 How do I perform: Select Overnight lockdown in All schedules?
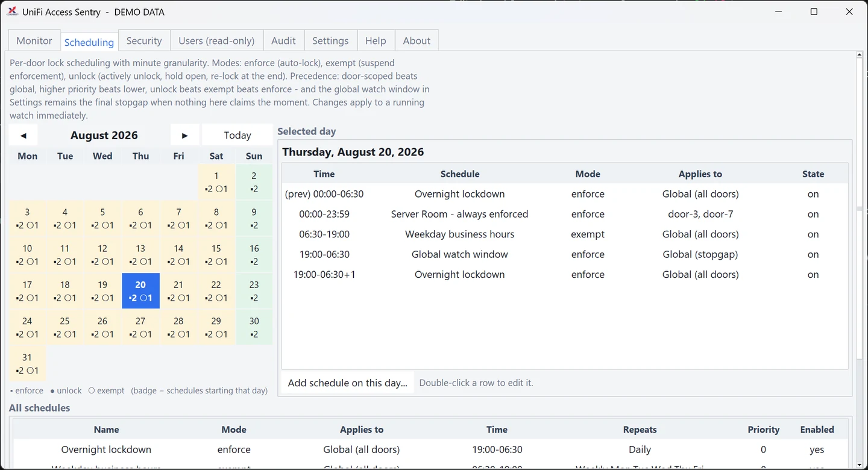(x=430, y=450)
